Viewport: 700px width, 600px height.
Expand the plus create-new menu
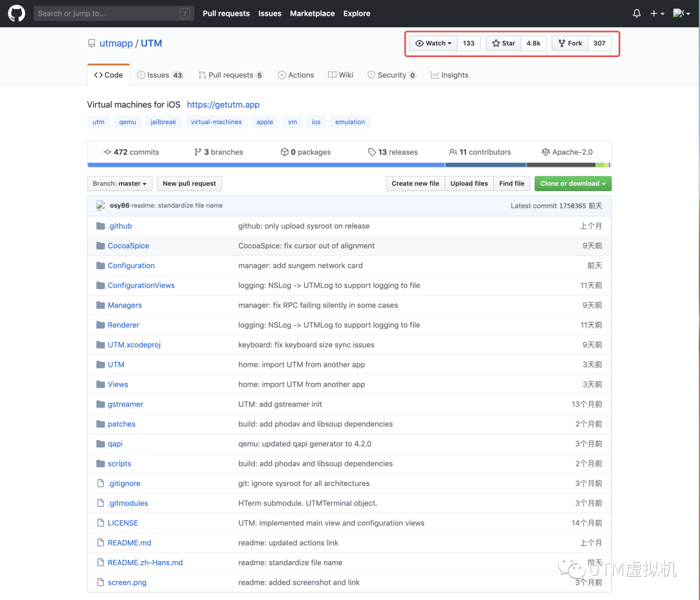click(657, 14)
